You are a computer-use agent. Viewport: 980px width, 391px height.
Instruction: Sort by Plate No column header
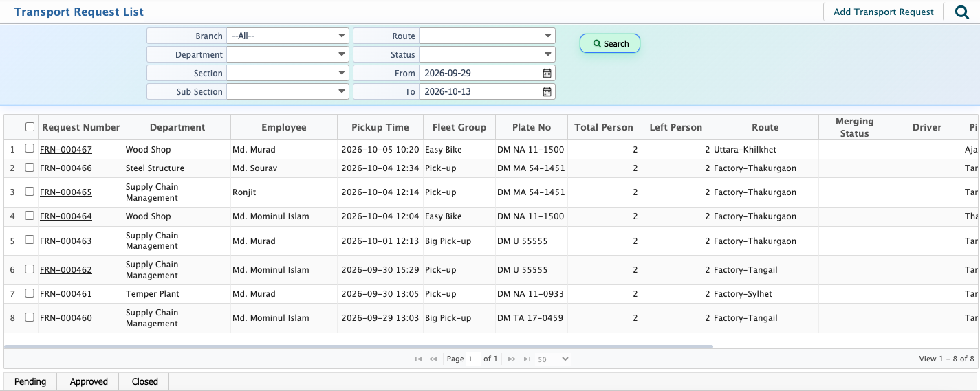pos(532,127)
